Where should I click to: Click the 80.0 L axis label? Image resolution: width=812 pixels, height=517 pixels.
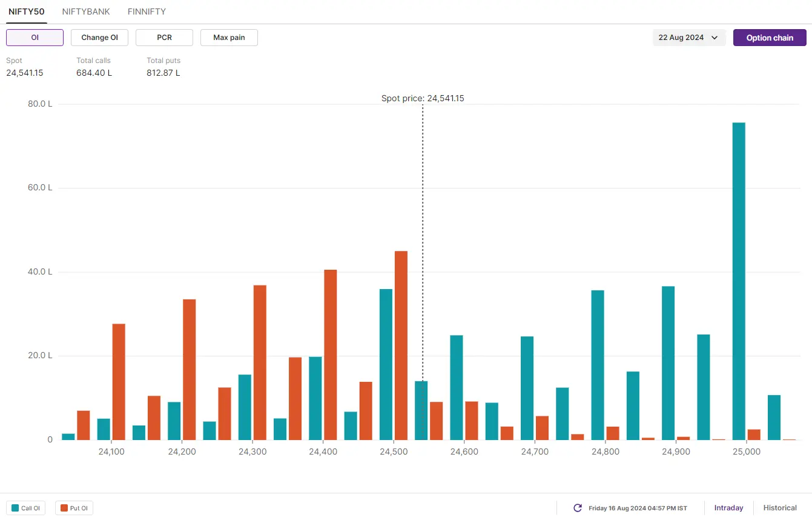40,104
